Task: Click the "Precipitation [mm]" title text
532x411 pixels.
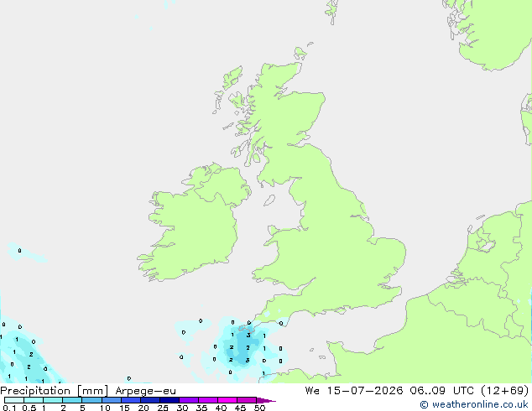Action: (55, 391)
